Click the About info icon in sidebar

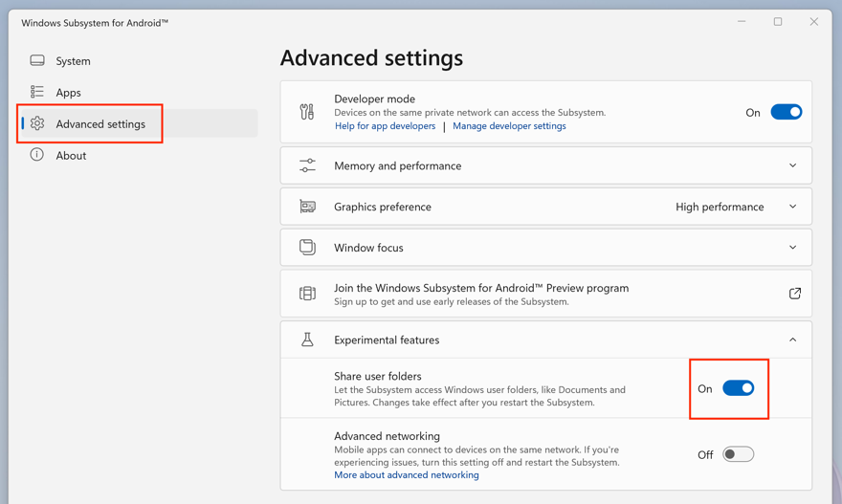click(x=36, y=155)
